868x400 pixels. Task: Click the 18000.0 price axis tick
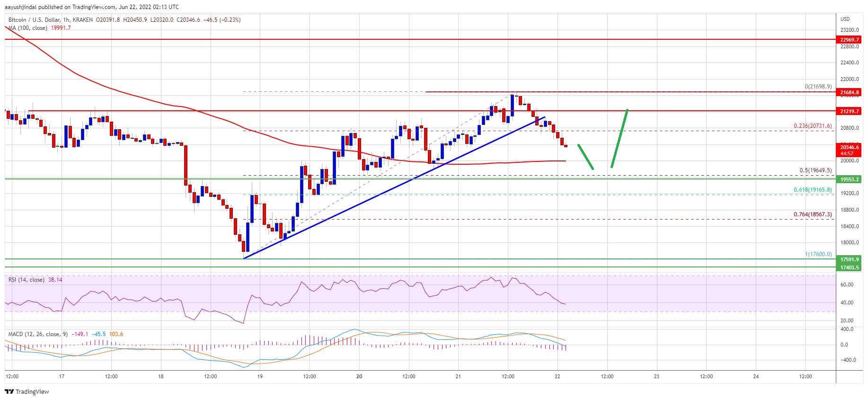[x=850, y=243]
